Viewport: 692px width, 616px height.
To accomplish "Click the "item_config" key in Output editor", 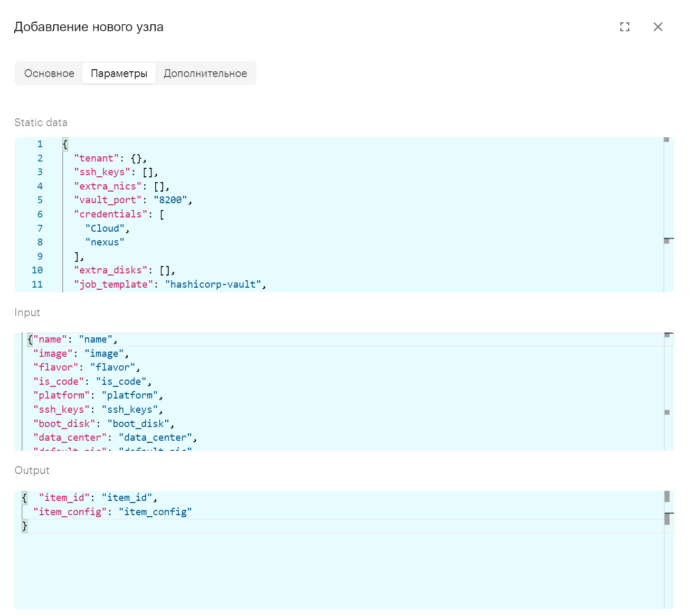I will (70, 512).
